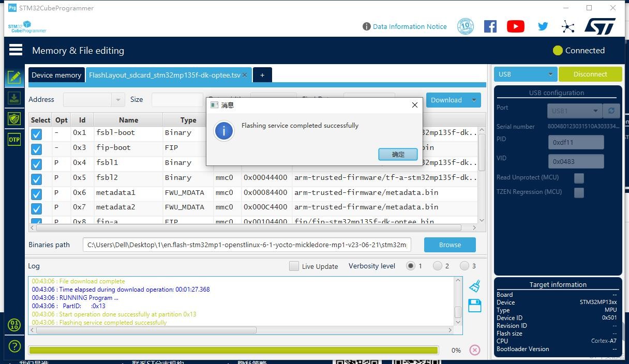The width and height of the screenshot is (629, 364).
Task: Clear log with the broom icon
Action: (474, 285)
